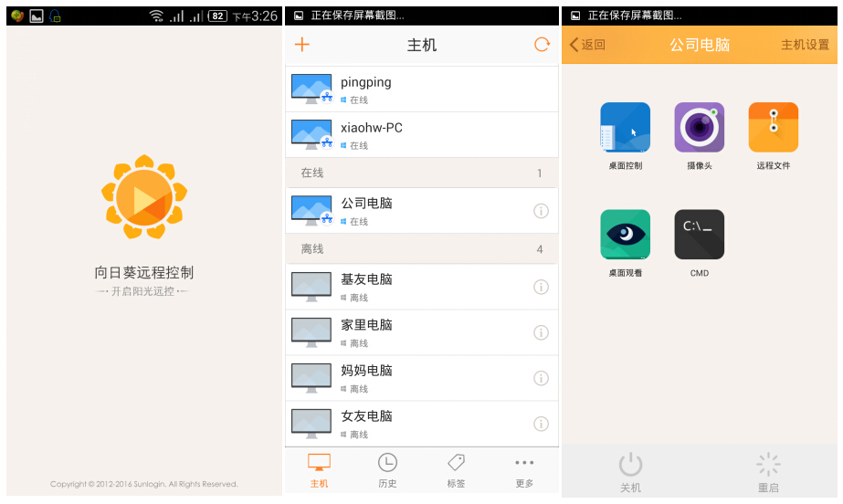The width and height of the screenshot is (843, 504).
Task: Tap 正在保存屏幕截图 notification in right screen
Action: click(x=635, y=16)
